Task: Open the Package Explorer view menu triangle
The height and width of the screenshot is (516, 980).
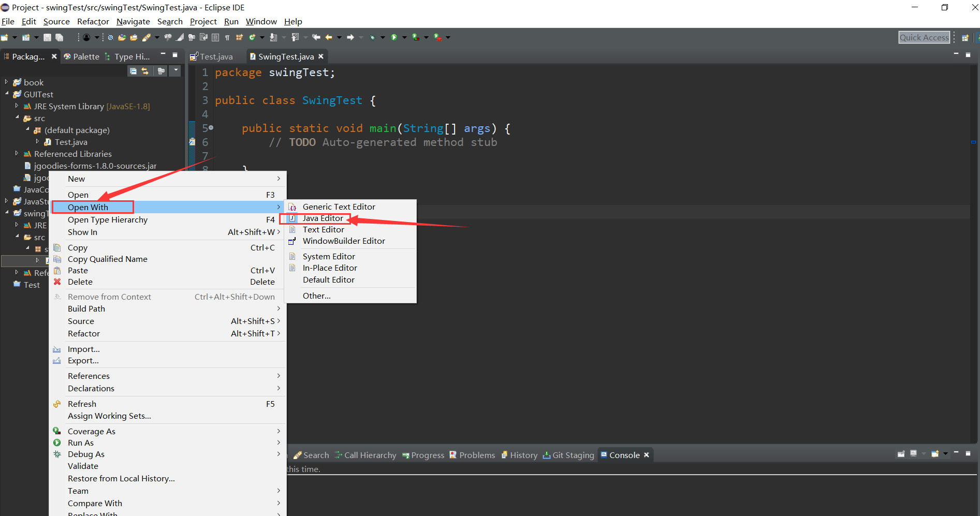Action: 175,71
